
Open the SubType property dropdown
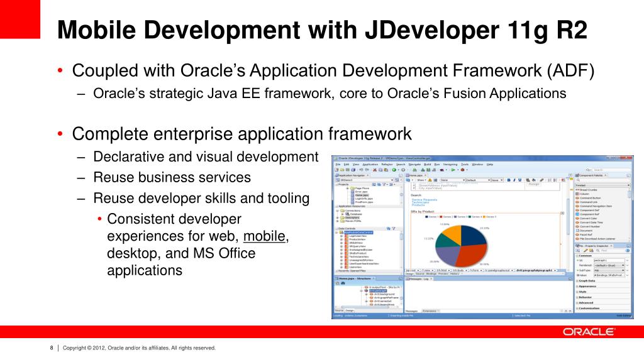(609, 270)
